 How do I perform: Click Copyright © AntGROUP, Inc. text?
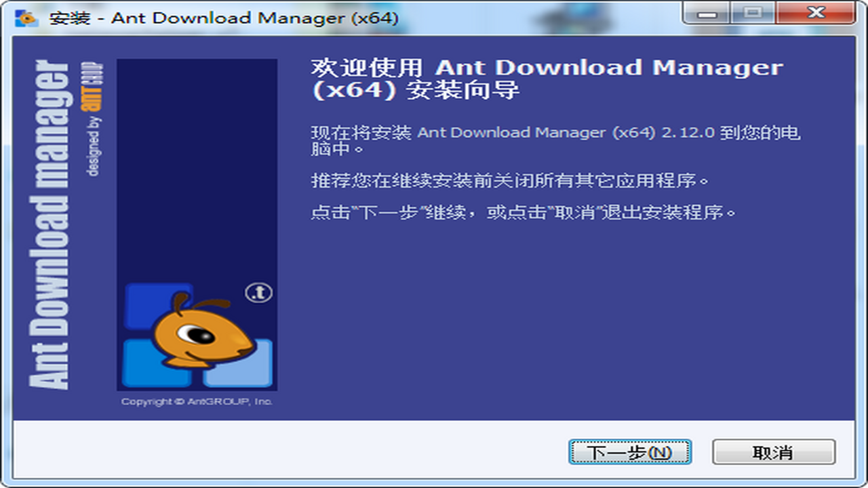pos(197,401)
